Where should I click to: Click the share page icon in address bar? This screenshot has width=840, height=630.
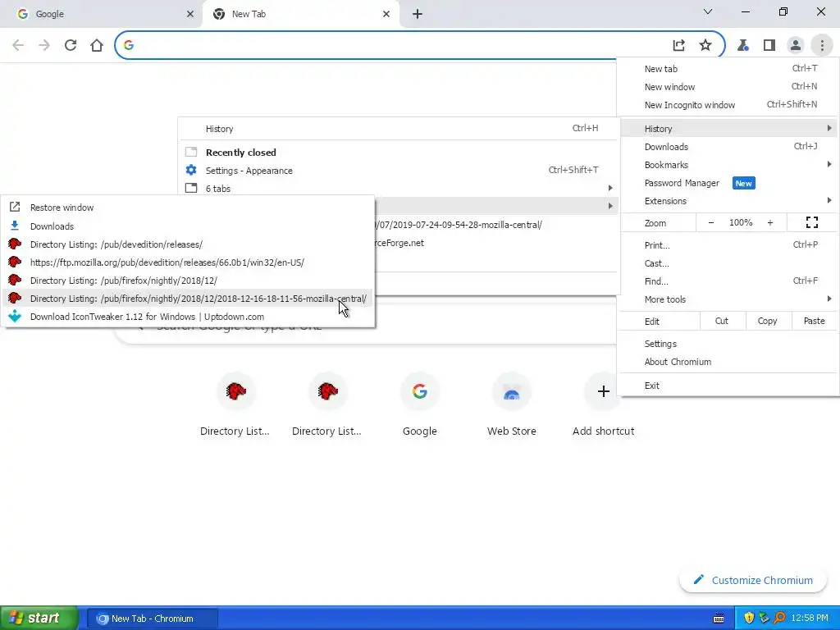[678, 45]
